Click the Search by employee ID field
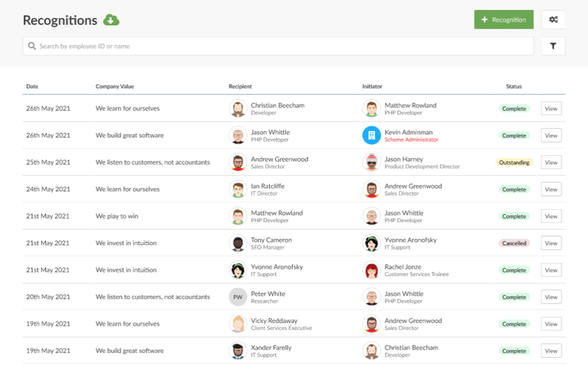Viewport: 588px width, 366px height. (x=278, y=46)
